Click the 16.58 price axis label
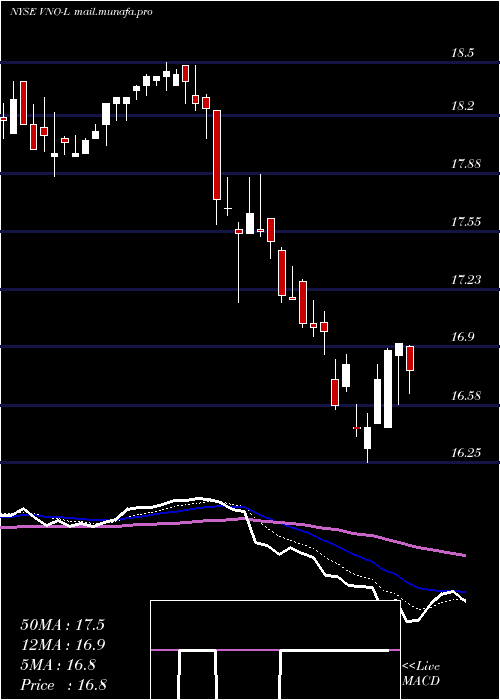The height and width of the screenshot is (700, 500). coord(466,395)
